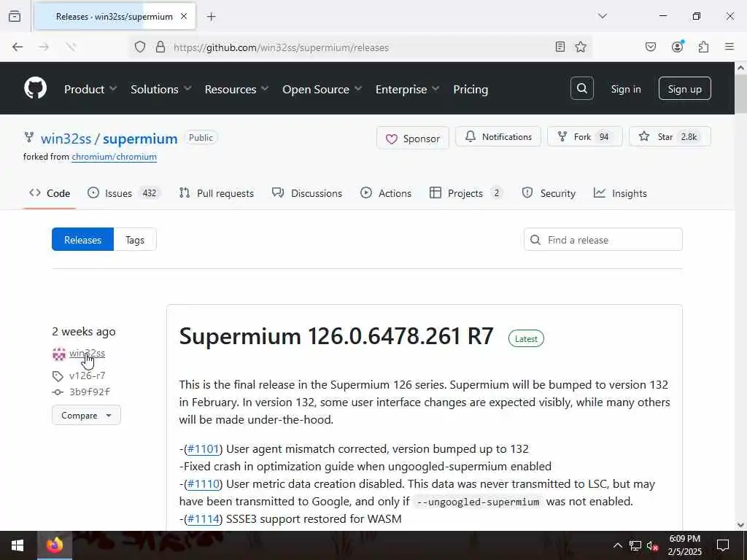Image resolution: width=747 pixels, height=560 pixels.
Task: Click the win32ss avatar image
Action: pyautogui.click(x=59, y=354)
